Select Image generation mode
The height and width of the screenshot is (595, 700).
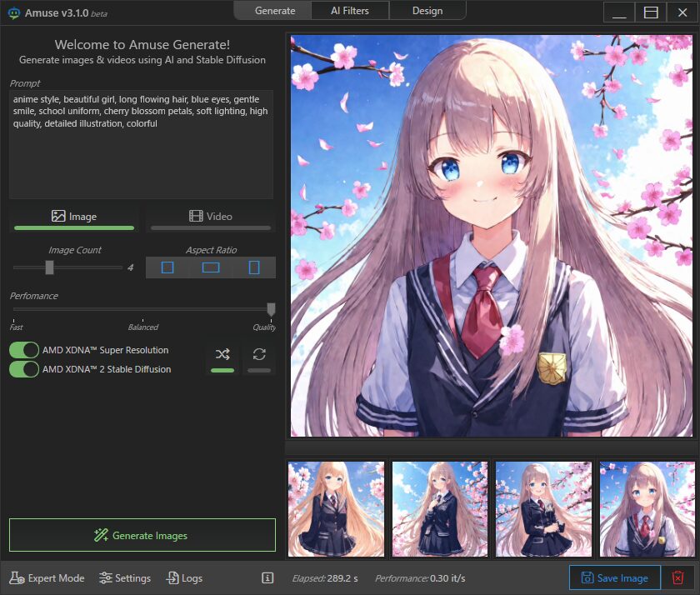(74, 217)
